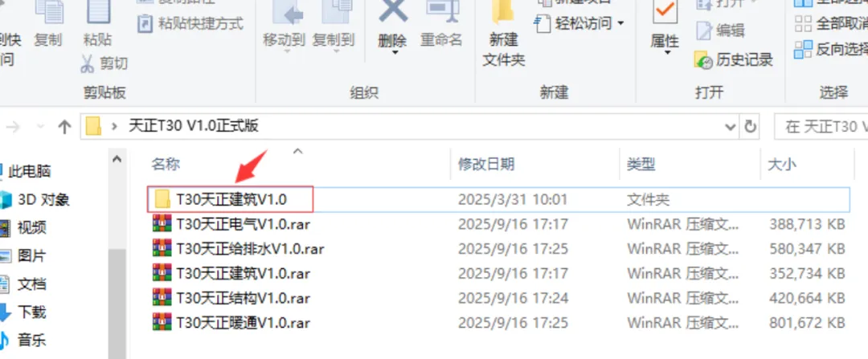Sort by the Name (名称) column header
The height and width of the screenshot is (359, 868).
[166, 164]
